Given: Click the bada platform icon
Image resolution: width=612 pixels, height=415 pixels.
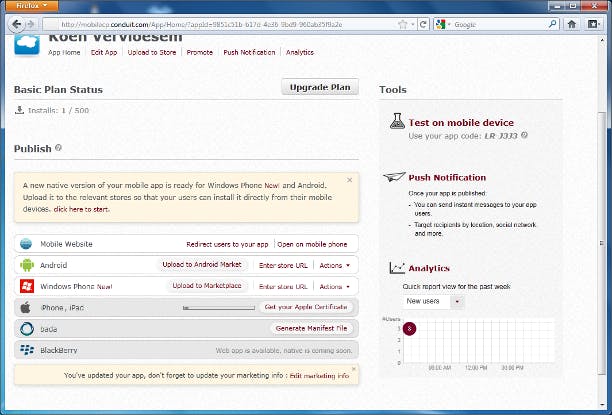Looking at the screenshot, I should click(27, 329).
